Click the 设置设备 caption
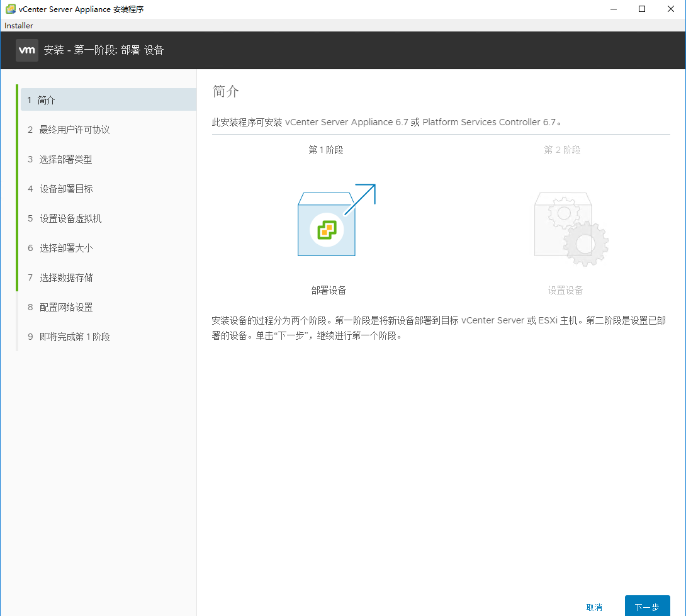686x616 pixels. [565, 291]
